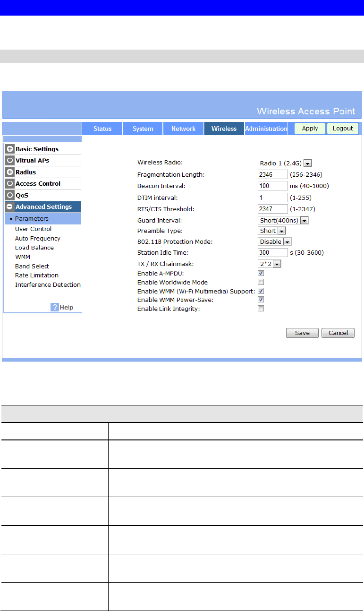Select Parameters submenu item
This screenshot has height=611, width=364.
pos(42,218)
